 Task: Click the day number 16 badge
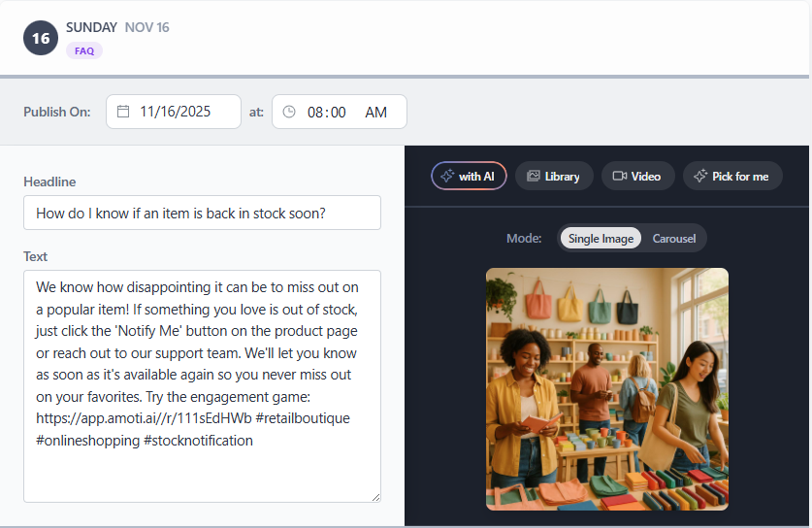[x=41, y=38]
